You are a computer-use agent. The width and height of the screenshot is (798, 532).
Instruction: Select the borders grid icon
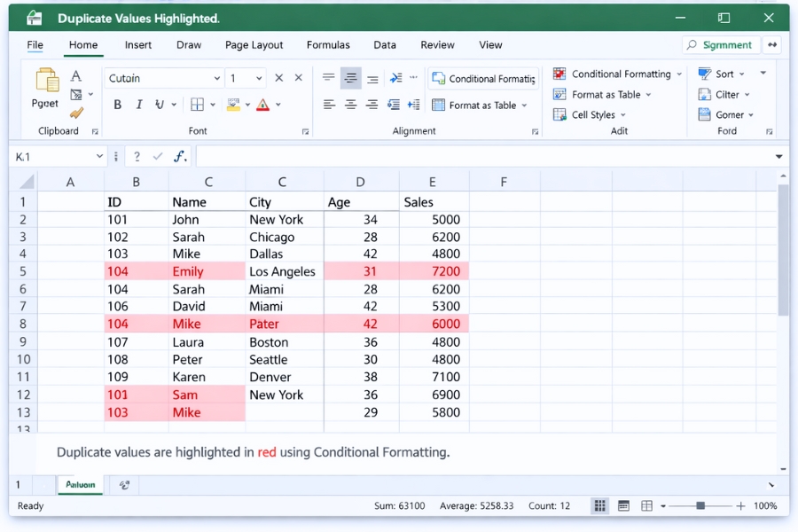196,105
